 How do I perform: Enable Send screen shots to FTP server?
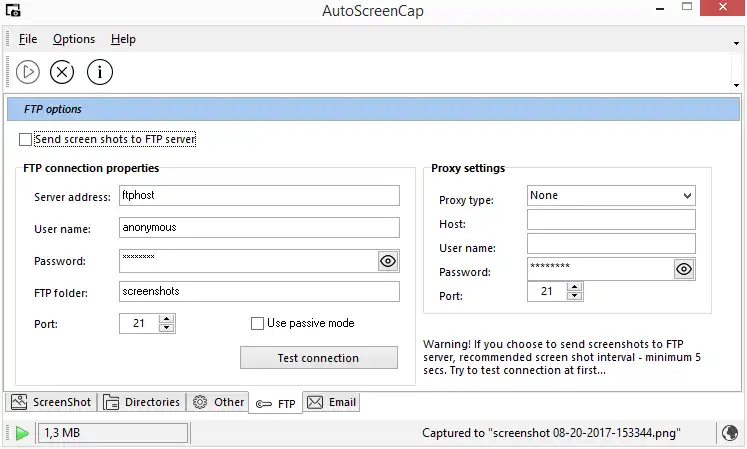tap(26, 140)
